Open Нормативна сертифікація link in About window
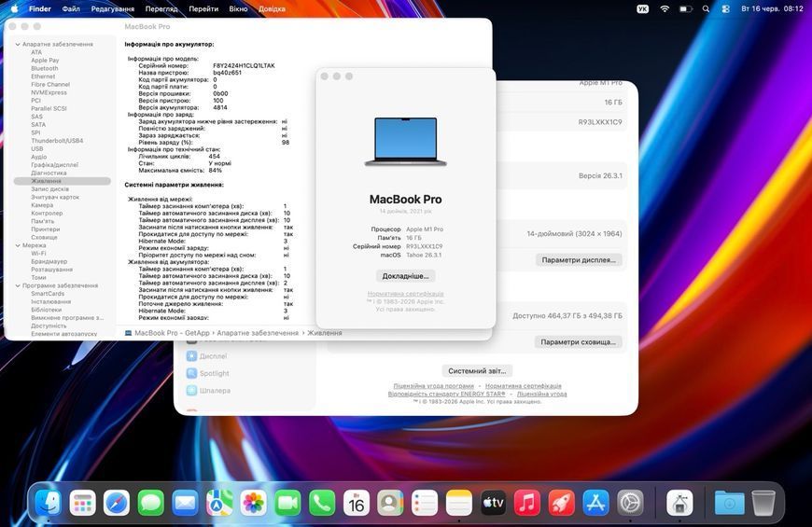 point(405,294)
